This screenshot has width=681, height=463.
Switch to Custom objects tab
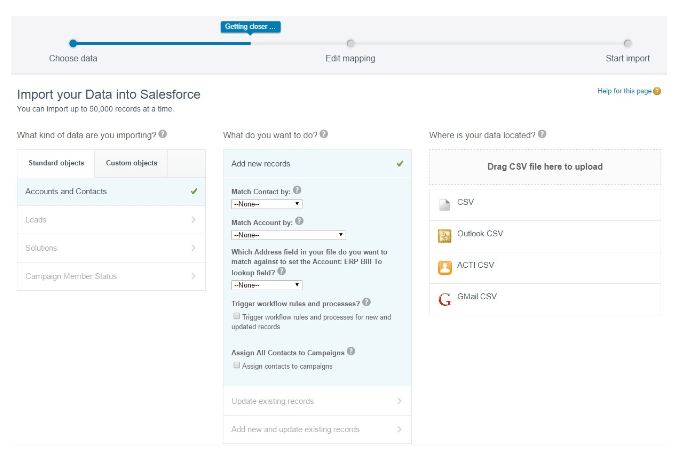(x=131, y=163)
